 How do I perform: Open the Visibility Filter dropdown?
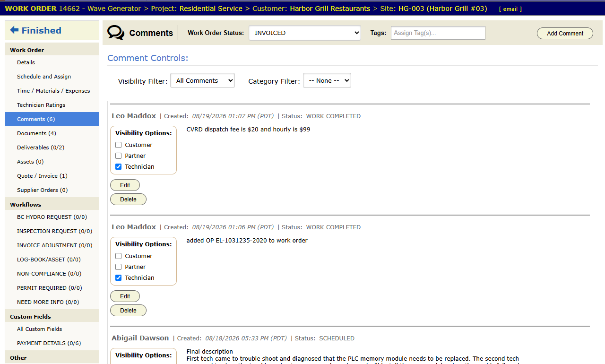coord(202,81)
